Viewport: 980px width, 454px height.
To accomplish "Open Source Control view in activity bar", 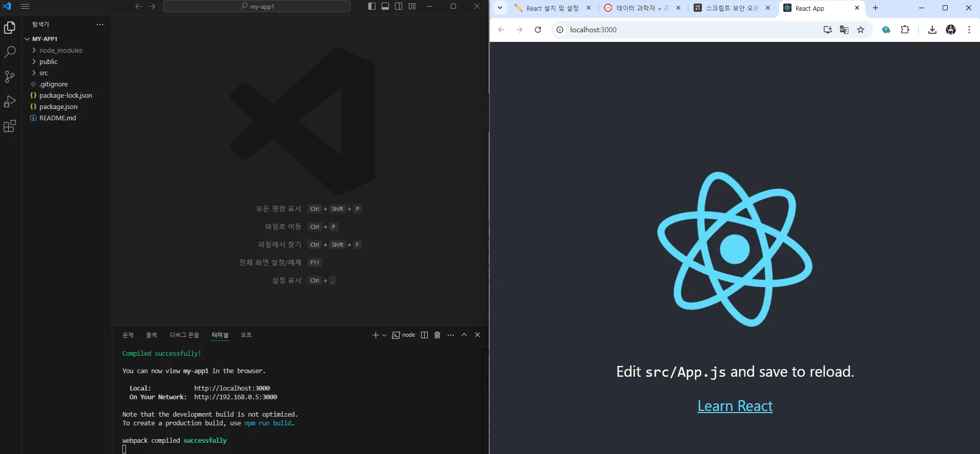I will pyautogui.click(x=10, y=77).
